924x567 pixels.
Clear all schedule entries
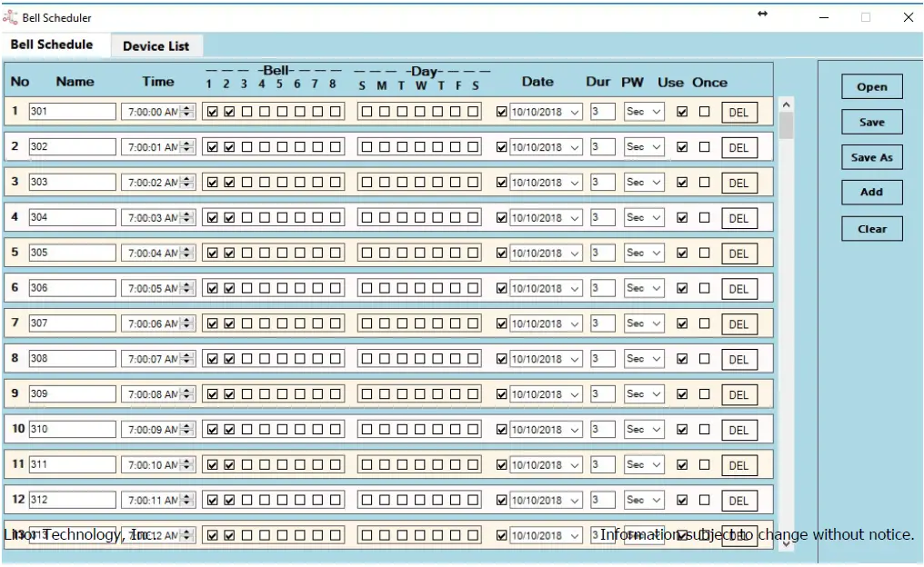click(870, 228)
